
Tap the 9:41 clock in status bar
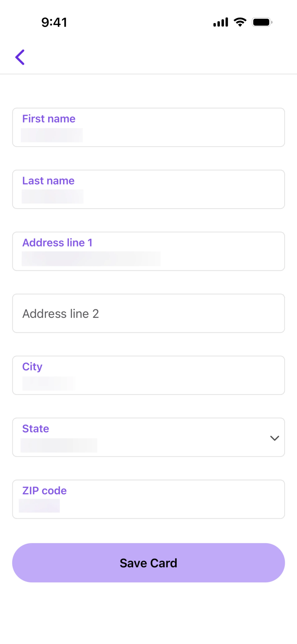(x=54, y=22)
